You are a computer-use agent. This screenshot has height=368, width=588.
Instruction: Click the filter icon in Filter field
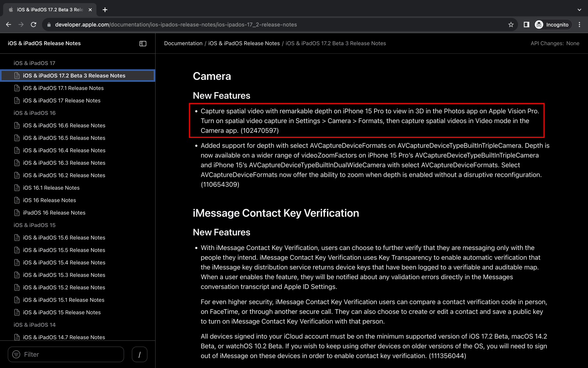[16, 354]
